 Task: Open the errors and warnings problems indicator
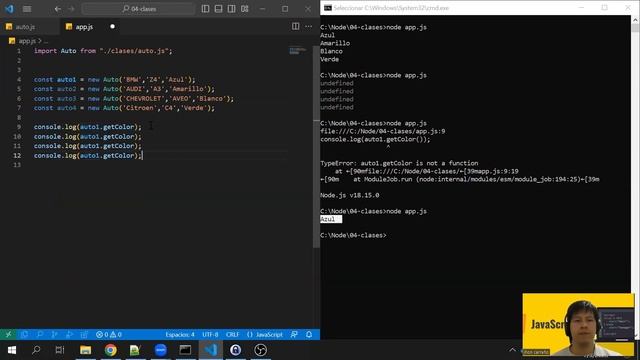[109, 334]
